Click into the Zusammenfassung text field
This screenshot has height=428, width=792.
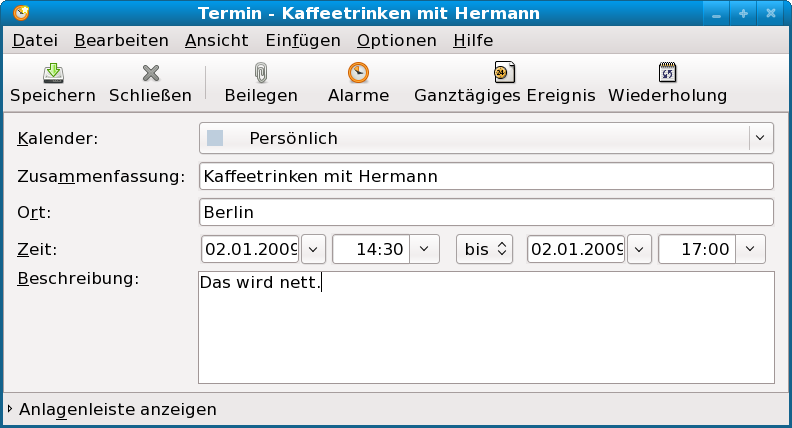[486, 176]
